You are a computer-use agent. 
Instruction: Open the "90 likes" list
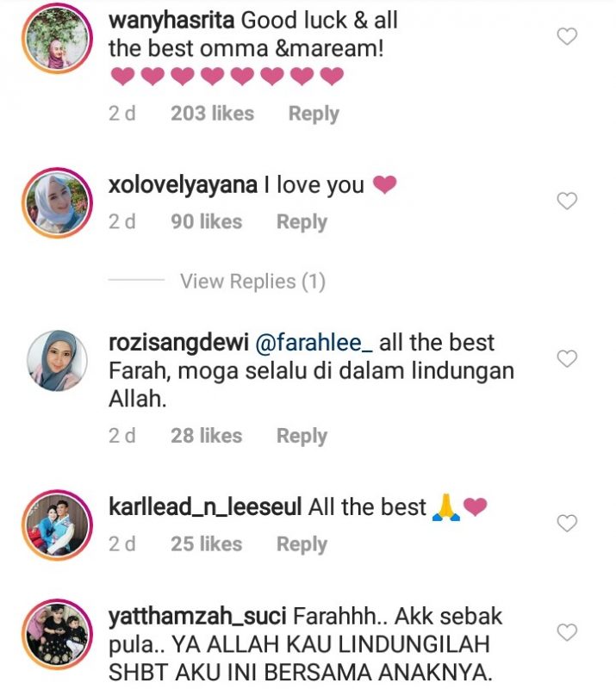coord(206,221)
